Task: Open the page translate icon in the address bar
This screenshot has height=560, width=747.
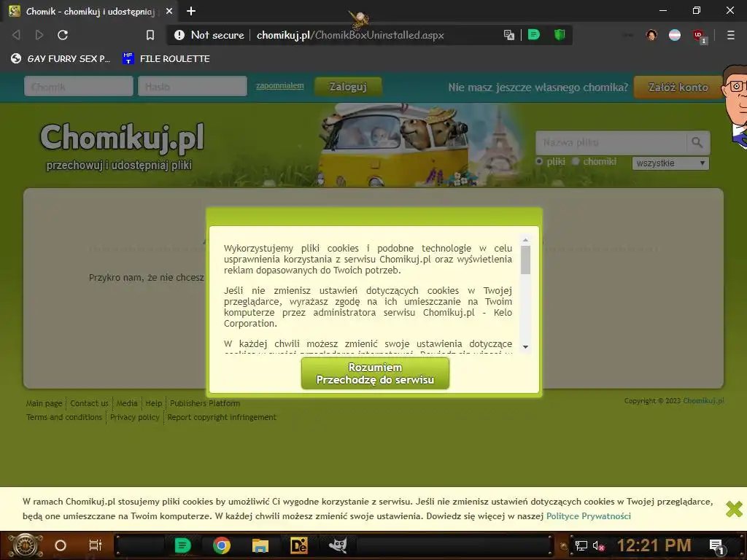Action: 508,35
